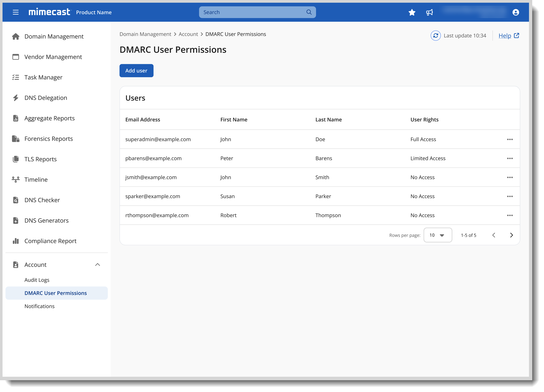The width and height of the screenshot is (544, 392).
Task: Click Domain Management breadcrumb
Action: pos(145,34)
